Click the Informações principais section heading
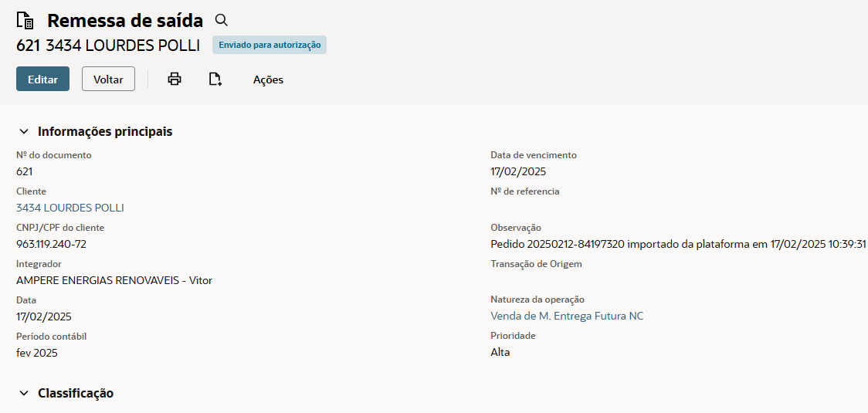 [105, 131]
